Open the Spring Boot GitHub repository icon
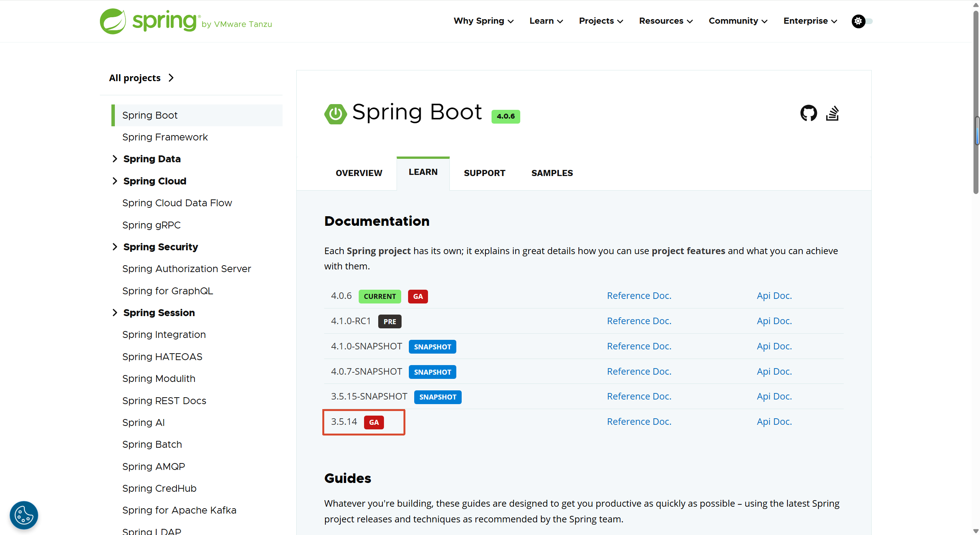The height and width of the screenshot is (535, 980). pyautogui.click(x=808, y=113)
